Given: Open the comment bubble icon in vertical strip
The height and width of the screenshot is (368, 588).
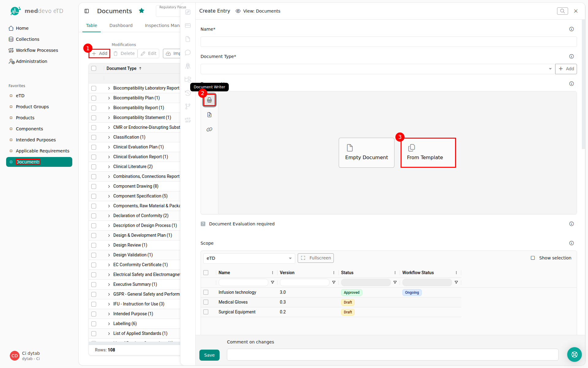Looking at the screenshot, I should tap(188, 52).
